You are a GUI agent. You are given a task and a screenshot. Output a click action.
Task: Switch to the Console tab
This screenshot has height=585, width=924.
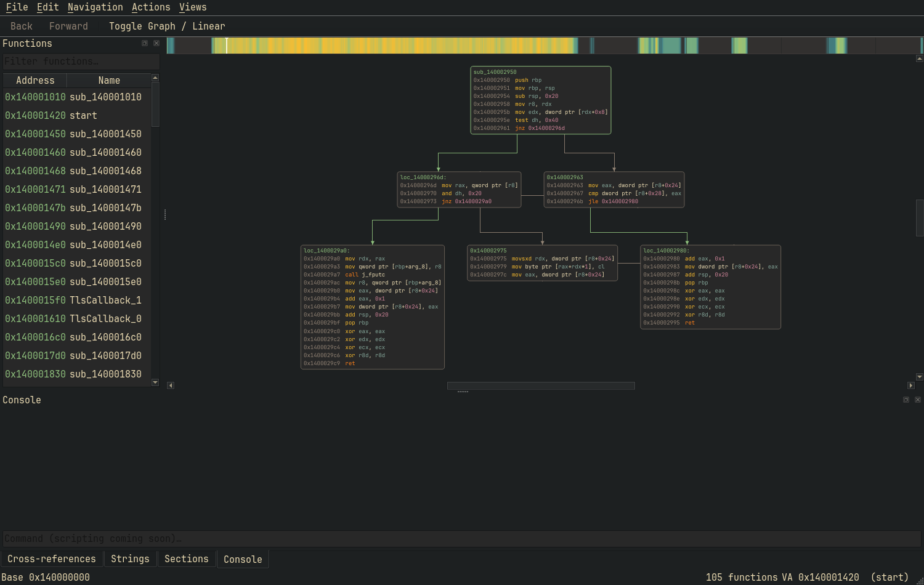243,559
